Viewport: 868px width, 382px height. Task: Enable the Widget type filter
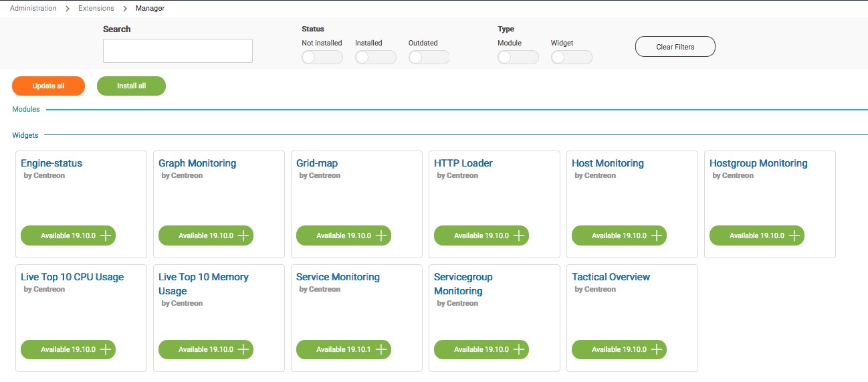571,58
